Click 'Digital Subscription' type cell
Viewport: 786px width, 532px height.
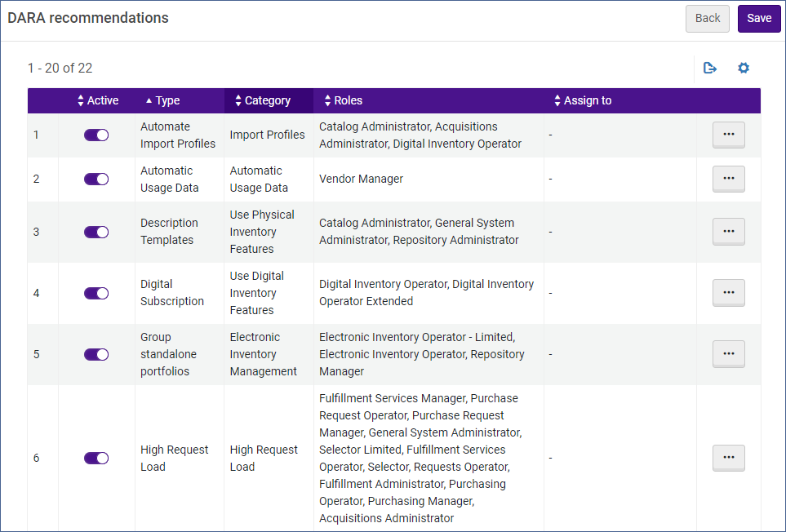coord(180,293)
